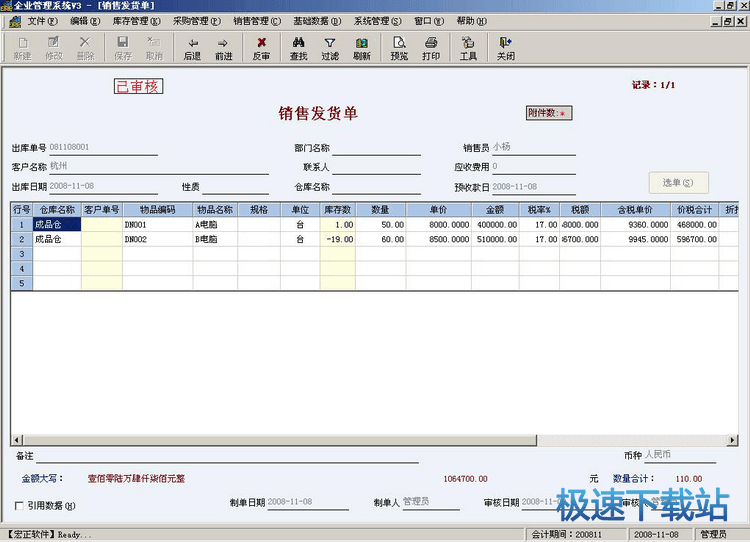Click the 出库日期 field showing 2008-11-08
Screen dimensions: 750x542
[103, 186]
